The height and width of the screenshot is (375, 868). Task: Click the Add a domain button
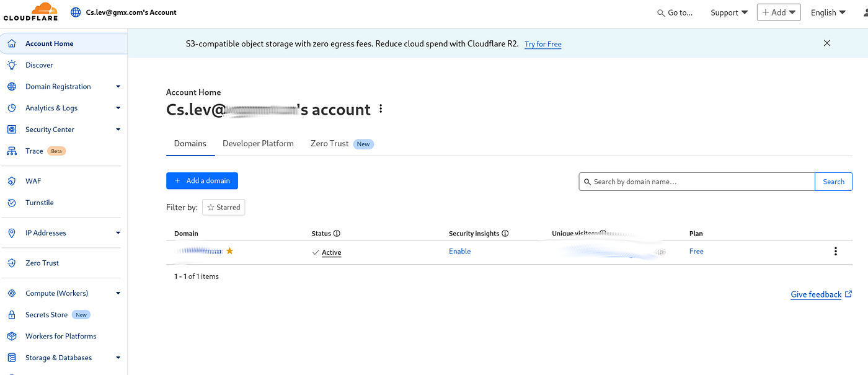point(202,181)
